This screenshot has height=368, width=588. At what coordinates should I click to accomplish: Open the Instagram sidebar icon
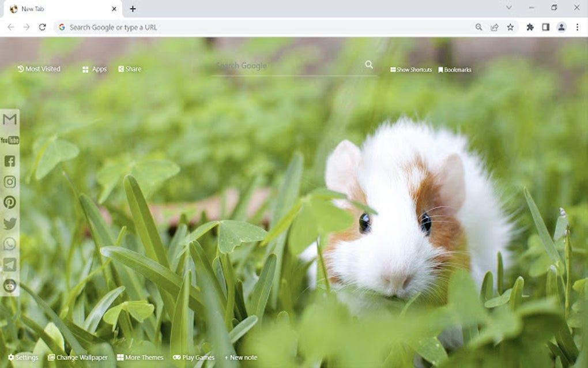point(10,182)
